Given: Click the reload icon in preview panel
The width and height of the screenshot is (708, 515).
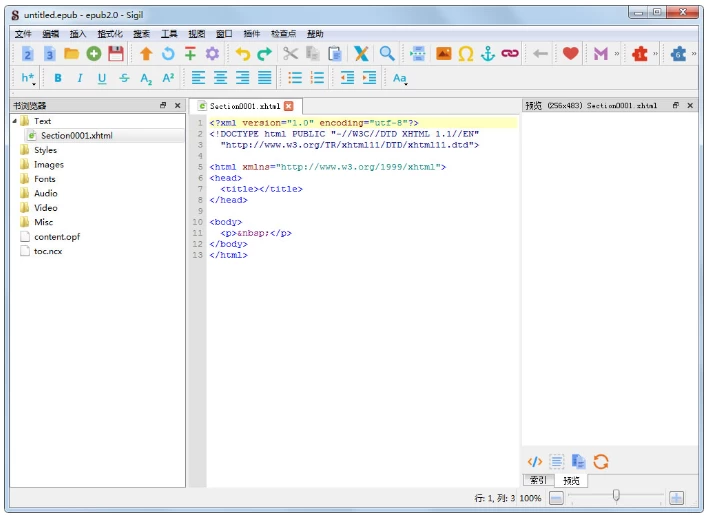Looking at the screenshot, I should [601, 461].
